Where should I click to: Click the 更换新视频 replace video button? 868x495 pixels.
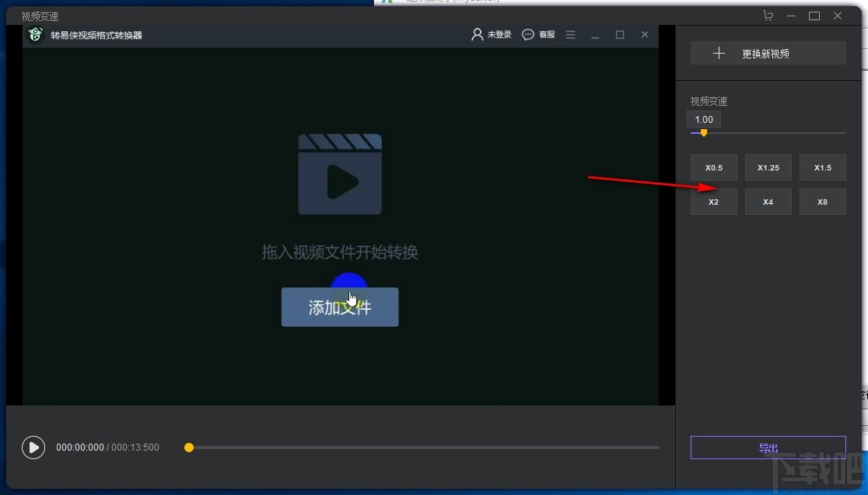(x=767, y=53)
